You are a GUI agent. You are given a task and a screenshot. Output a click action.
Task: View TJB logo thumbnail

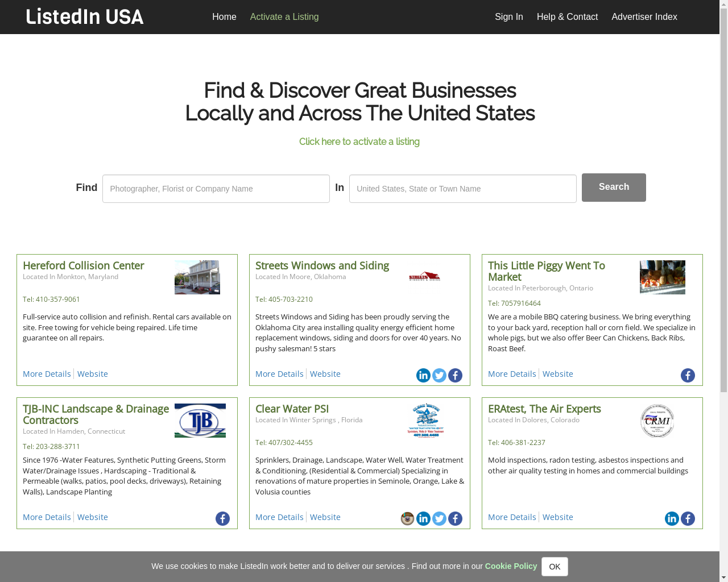(200, 421)
